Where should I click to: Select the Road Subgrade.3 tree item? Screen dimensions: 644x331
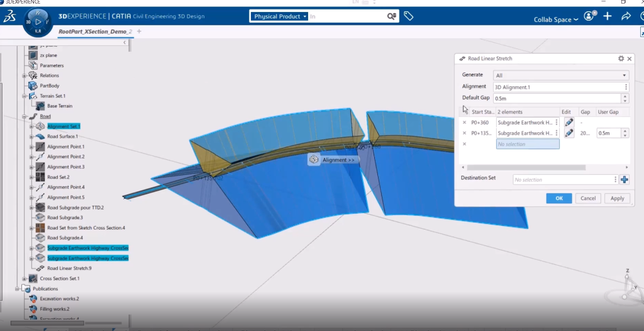(65, 218)
